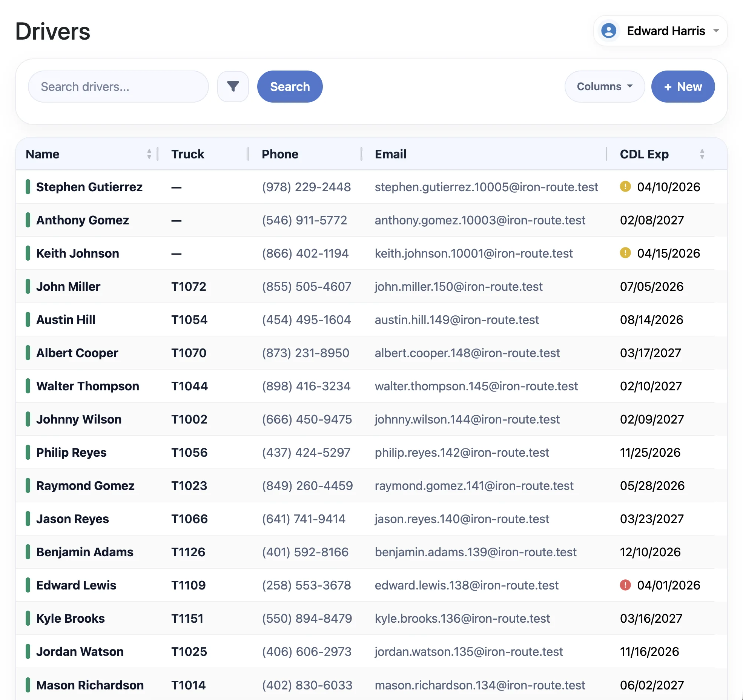Open the filter funnel icon beside search
Viewport: 743px width, 700px height.
[x=233, y=86]
